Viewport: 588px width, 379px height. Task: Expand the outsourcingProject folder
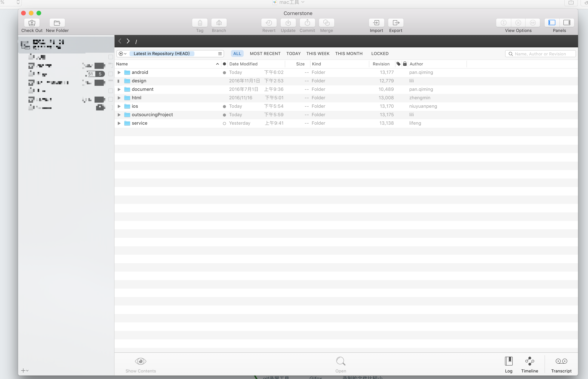pyautogui.click(x=119, y=115)
